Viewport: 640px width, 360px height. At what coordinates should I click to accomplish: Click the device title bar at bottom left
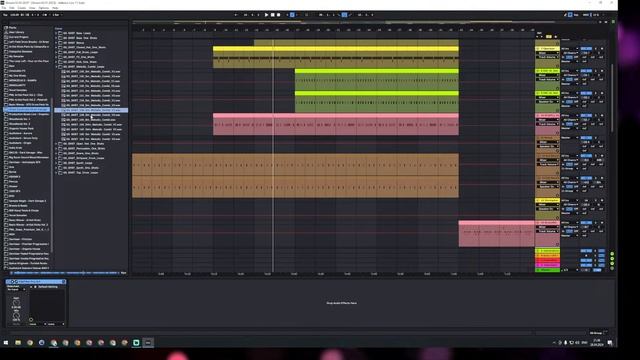[x=36, y=282]
